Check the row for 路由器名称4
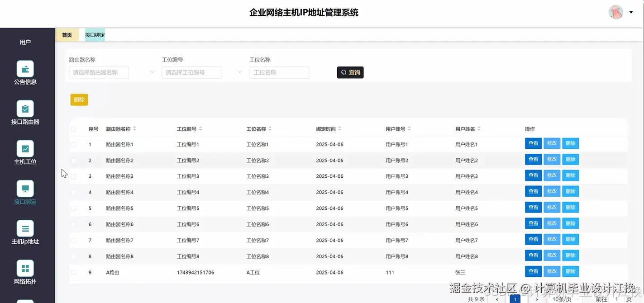Screen dimensions: 644x303 74,192
